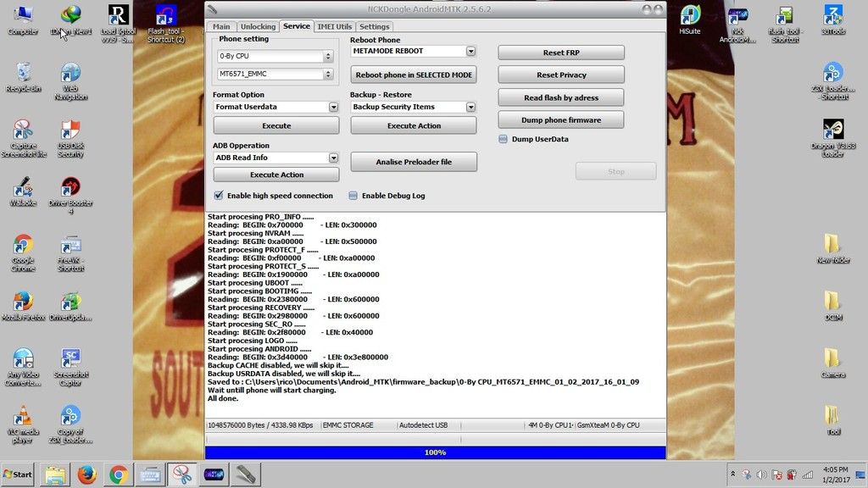Screen dimensions: 868x488
Task: Open the METAMODE REBOOT dropdown
Action: pyautogui.click(x=472, y=51)
